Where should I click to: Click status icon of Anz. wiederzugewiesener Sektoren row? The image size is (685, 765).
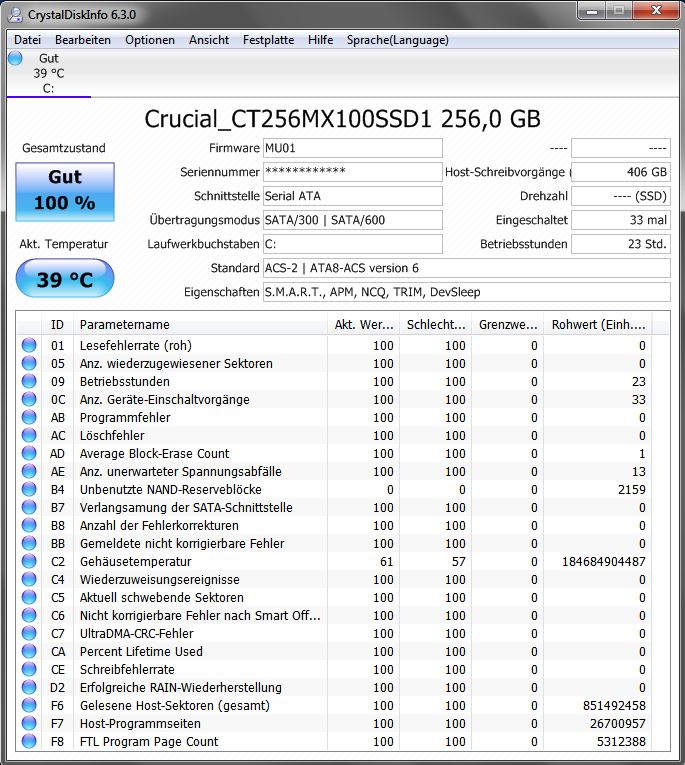[x=29, y=363]
